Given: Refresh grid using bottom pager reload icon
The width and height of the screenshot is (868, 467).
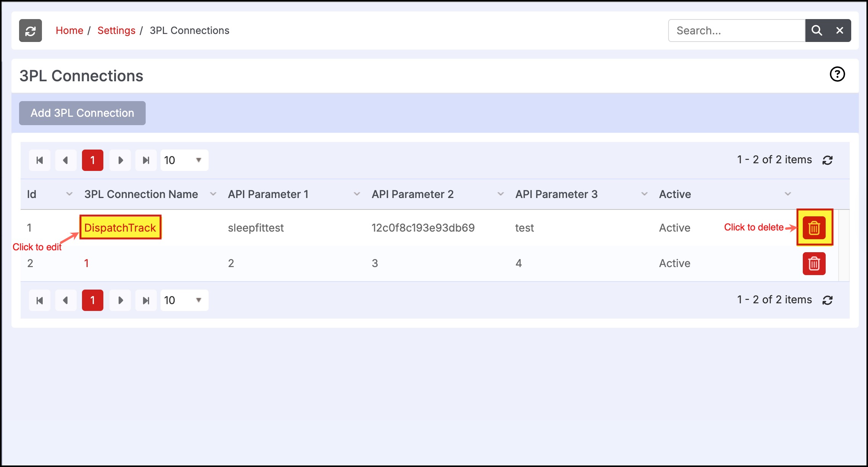Looking at the screenshot, I should 827,300.
